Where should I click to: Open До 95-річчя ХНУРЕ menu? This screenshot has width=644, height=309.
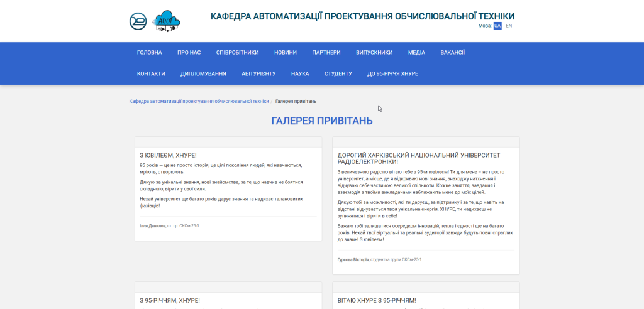[x=392, y=73]
